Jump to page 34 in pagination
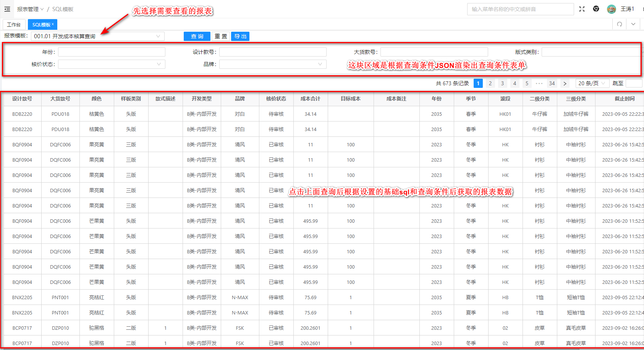644x350 pixels. coord(552,83)
